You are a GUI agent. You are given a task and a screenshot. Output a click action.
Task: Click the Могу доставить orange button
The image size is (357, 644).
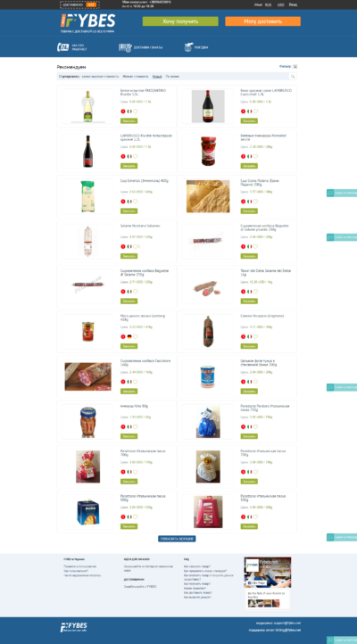pos(263,21)
